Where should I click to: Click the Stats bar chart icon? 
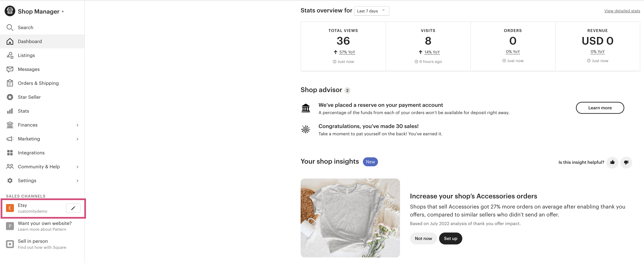coord(10,111)
